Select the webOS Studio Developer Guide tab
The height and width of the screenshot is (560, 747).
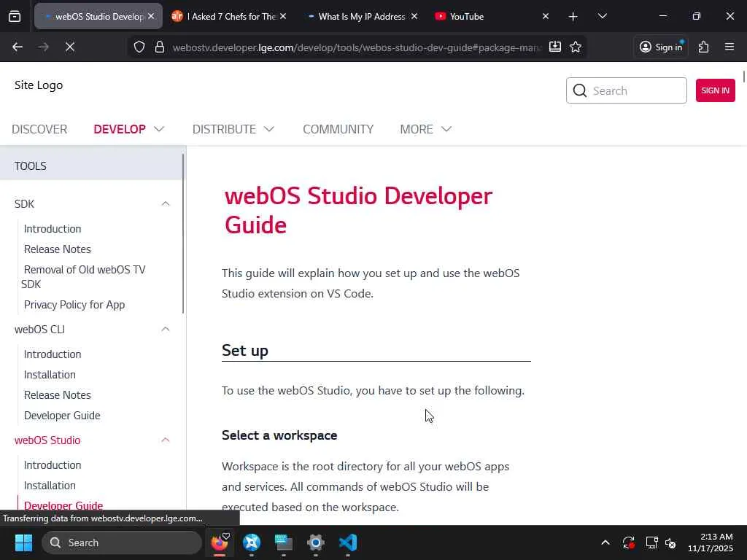(99, 16)
